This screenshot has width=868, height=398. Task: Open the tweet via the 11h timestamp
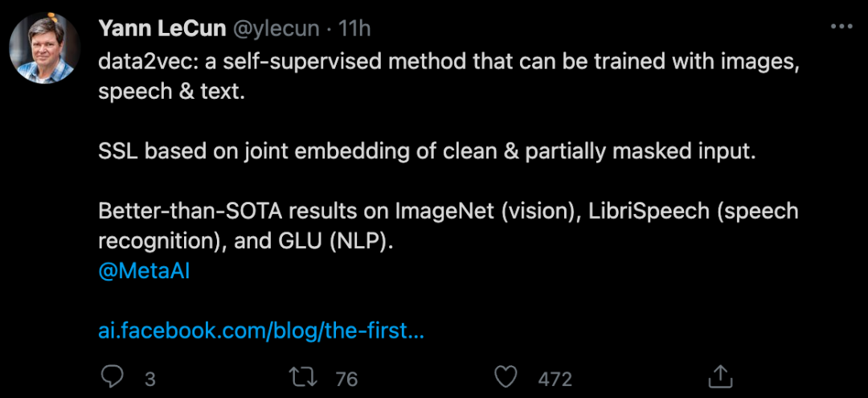354,29
